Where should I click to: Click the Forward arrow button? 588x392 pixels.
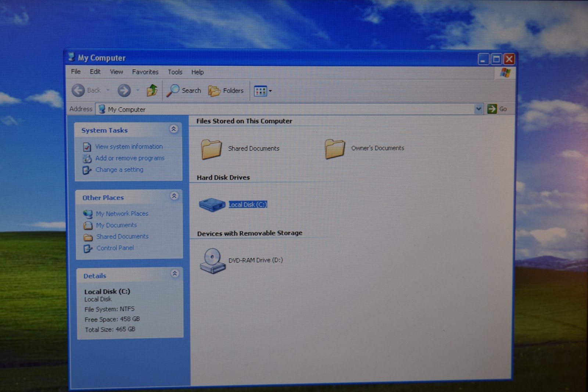click(124, 90)
